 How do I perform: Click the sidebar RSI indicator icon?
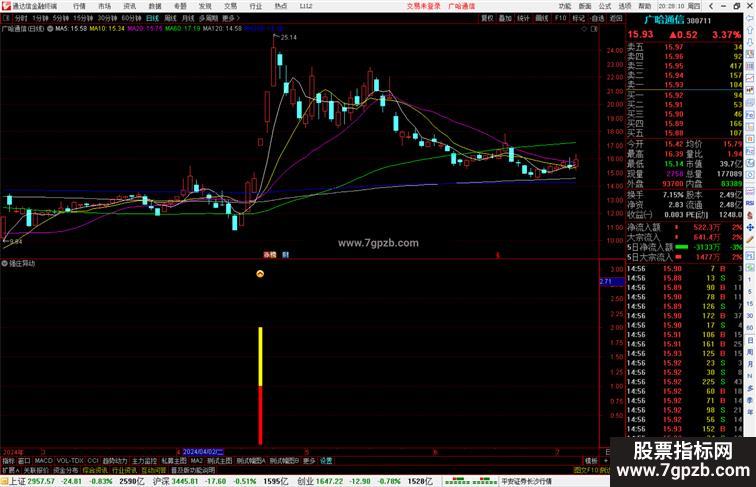(750, 203)
